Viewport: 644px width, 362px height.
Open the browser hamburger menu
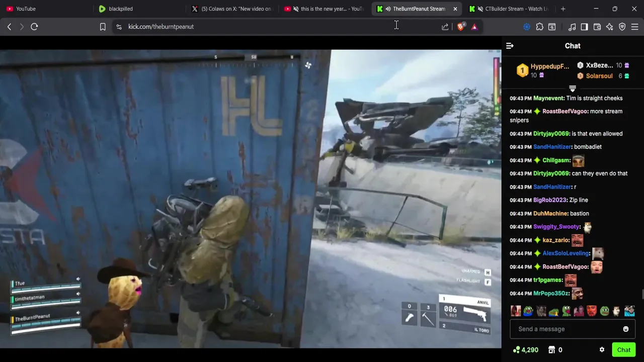coord(635,27)
